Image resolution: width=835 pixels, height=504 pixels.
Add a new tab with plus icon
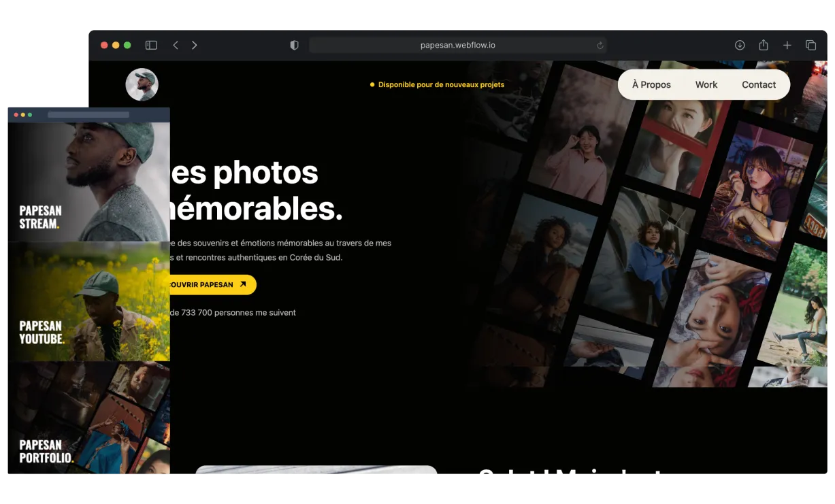point(787,45)
